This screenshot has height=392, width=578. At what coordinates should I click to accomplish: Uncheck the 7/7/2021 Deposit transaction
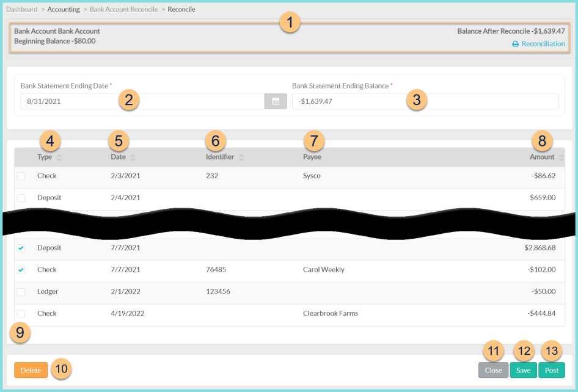coord(22,248)
